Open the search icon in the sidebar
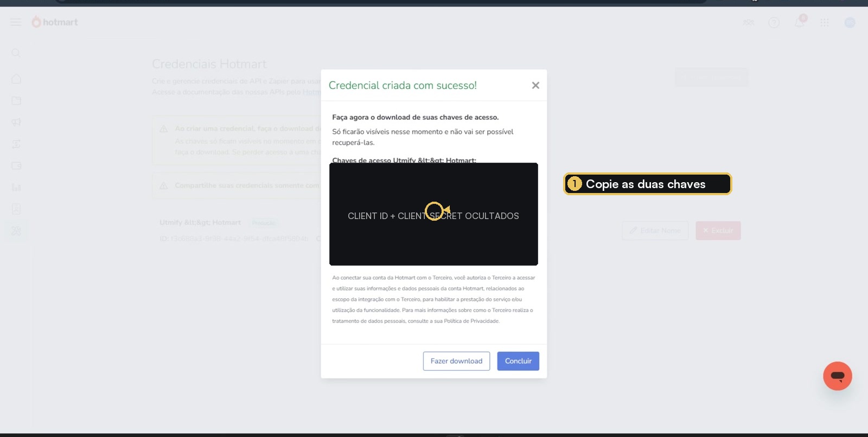Screen dimensions: 868x437 tap(16, 53)
